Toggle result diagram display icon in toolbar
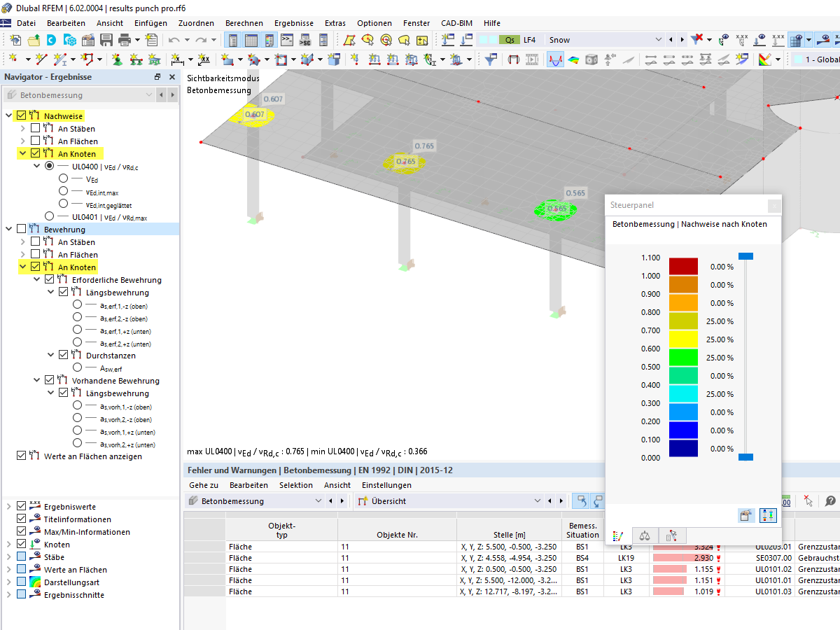 (x=555, y=59)
